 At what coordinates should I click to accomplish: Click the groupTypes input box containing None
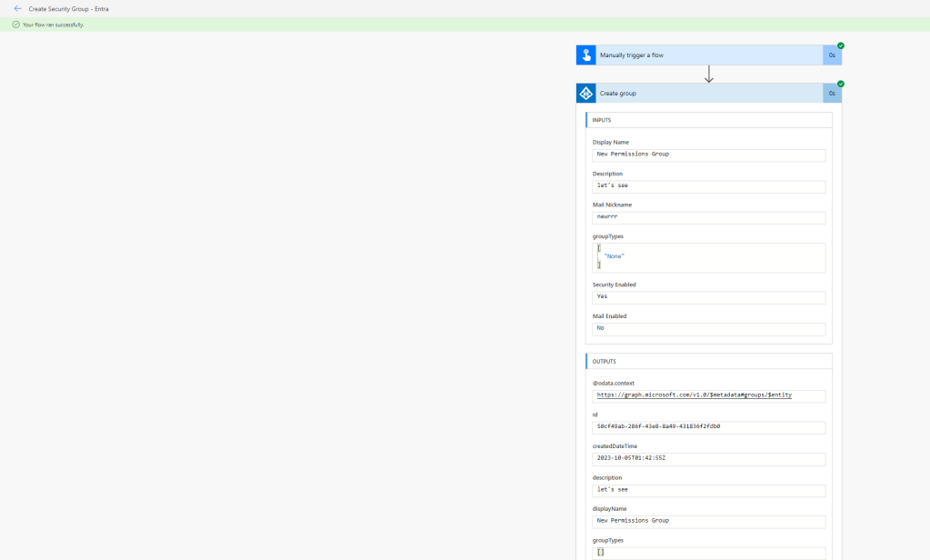pos(708,257)
